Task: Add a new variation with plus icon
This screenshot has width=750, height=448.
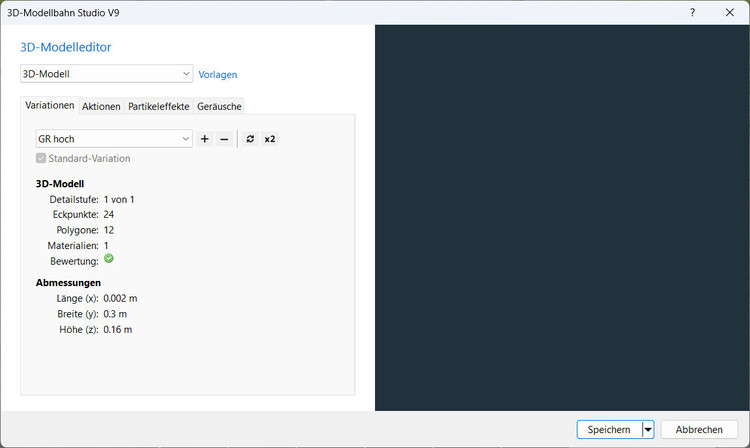Action: 205,139
